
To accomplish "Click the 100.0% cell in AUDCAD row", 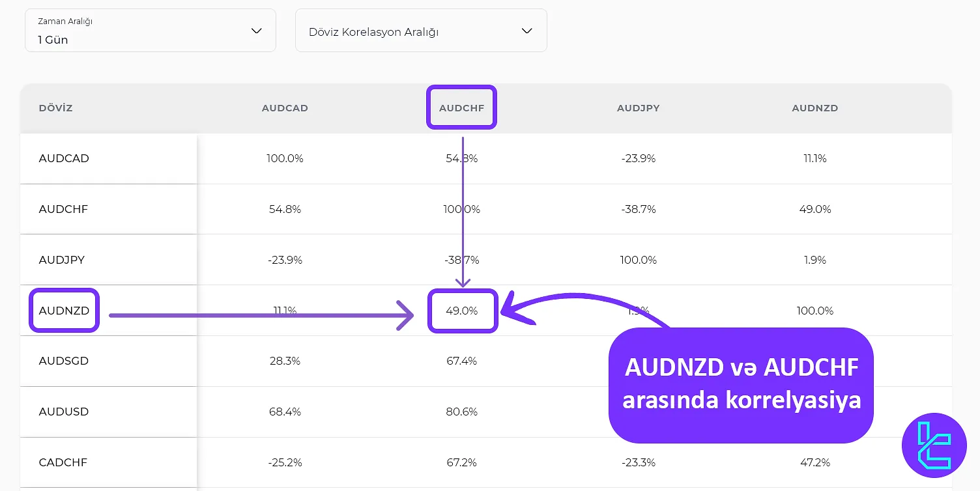I will (285, 158).
